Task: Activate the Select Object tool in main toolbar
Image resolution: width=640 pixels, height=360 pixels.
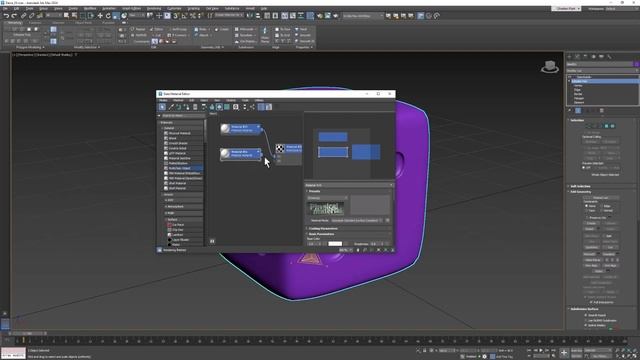Action: click(66, 16)
